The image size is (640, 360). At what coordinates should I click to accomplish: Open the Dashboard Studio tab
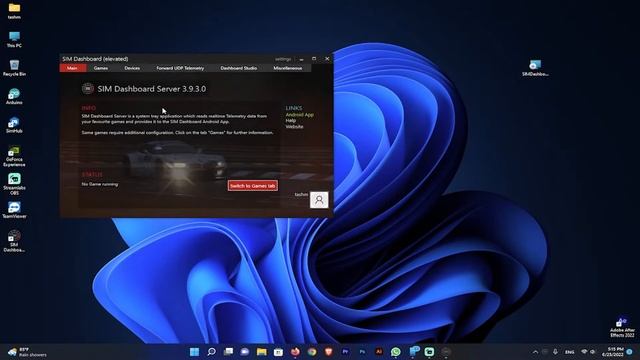tap(238, 68)
